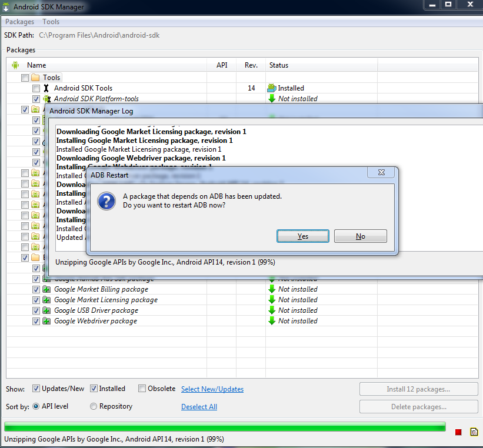Toggle the Installed show filter checkbox
483x448 pixels.
94,389
